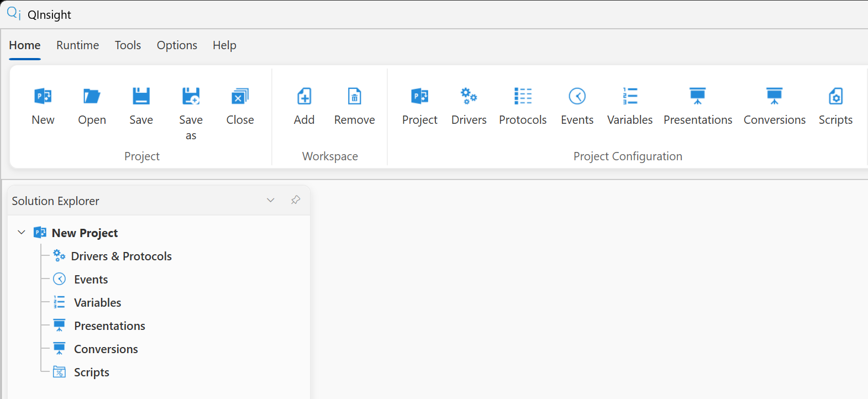Collapse the New Project tree node

coord(22,233)
